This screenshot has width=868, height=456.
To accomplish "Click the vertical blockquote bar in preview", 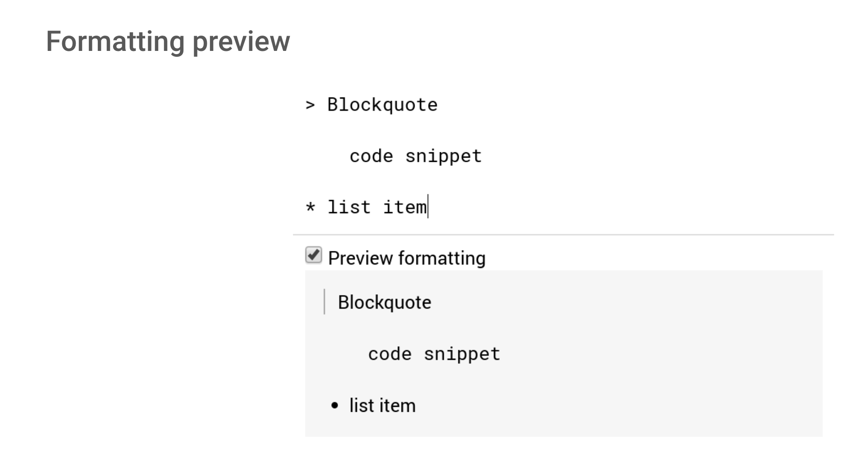I will (x=324, y=302).
